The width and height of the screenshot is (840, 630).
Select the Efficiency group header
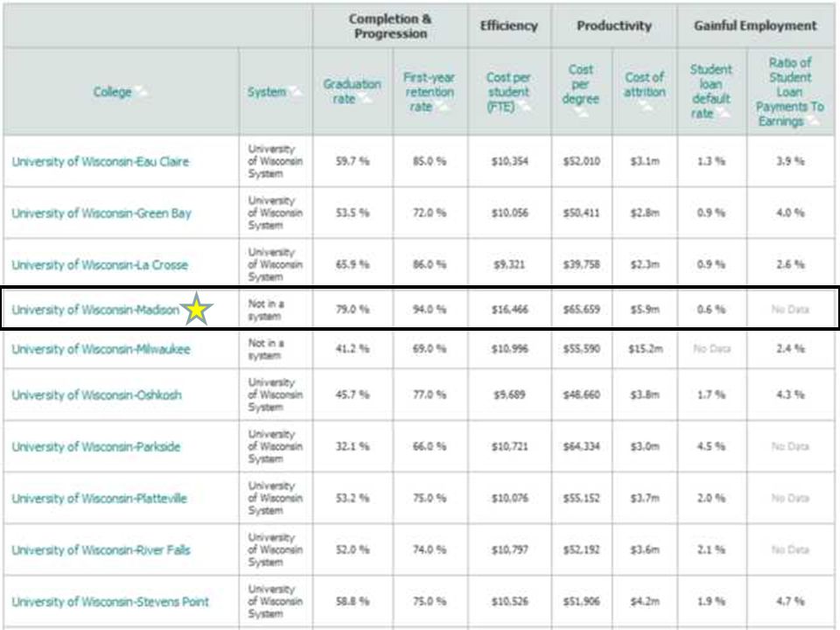509,25
